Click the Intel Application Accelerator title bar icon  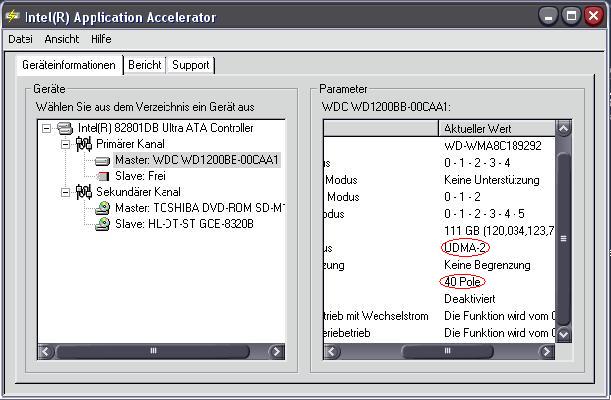[13, 16]
